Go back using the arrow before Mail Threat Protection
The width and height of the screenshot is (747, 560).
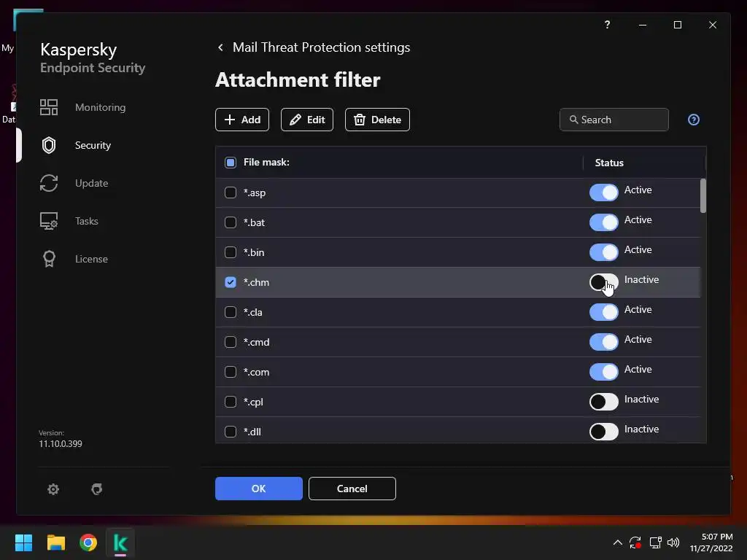220,47
